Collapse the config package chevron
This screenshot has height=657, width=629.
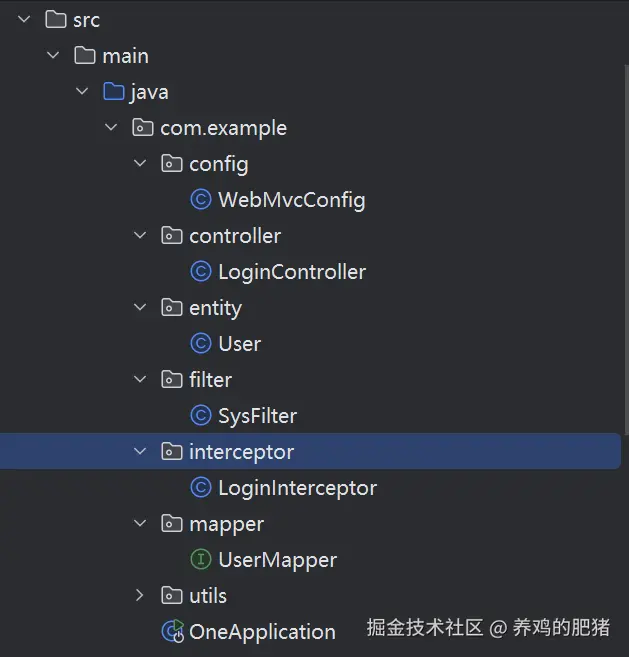pyautogui.click(x=140, y=164)
